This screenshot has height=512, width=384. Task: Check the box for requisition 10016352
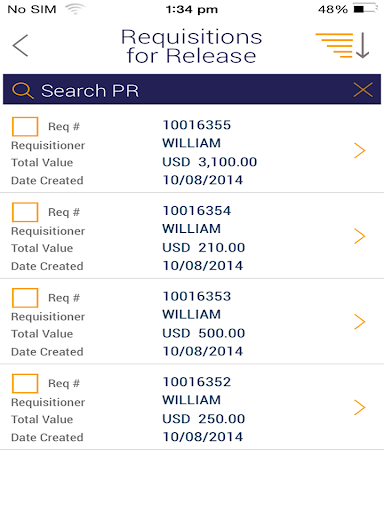pos(25,383)
